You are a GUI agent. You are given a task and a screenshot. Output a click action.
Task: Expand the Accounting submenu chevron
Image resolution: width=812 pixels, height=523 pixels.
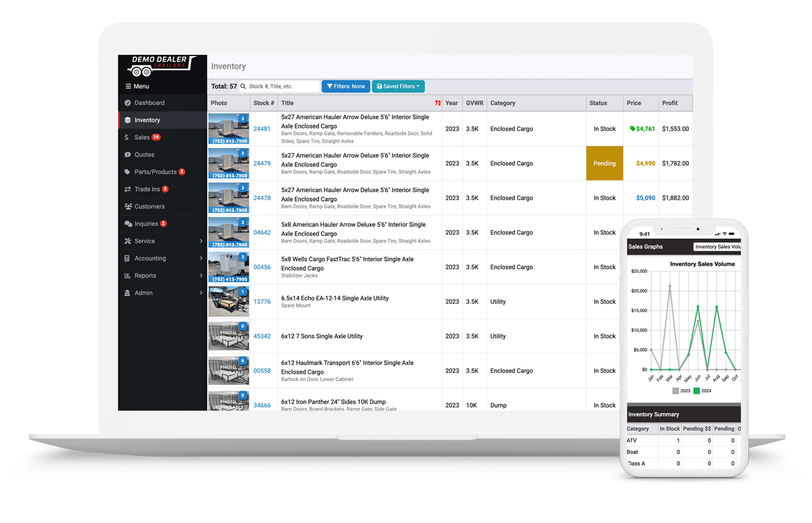tap(201, 258)
